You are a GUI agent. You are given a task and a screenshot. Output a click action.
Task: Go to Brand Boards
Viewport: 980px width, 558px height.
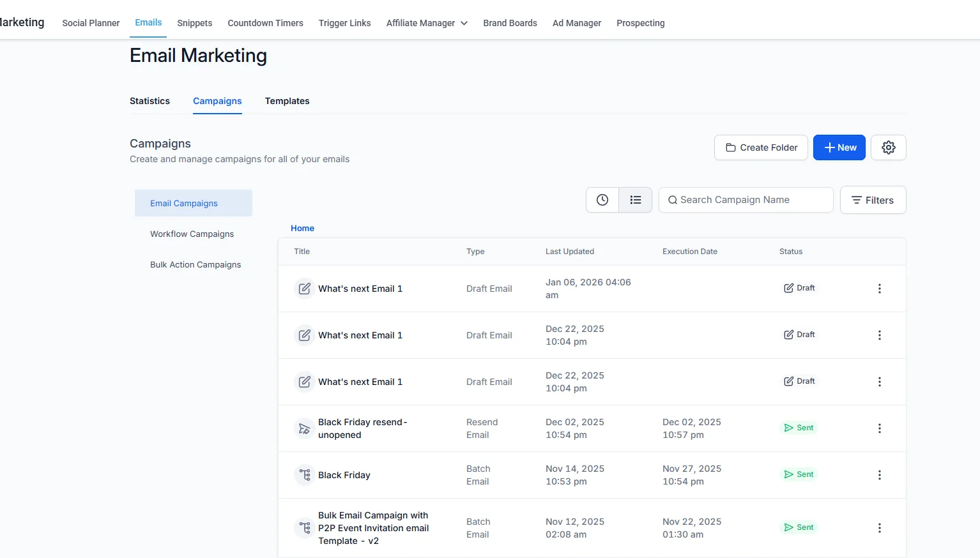click(510, 23)
